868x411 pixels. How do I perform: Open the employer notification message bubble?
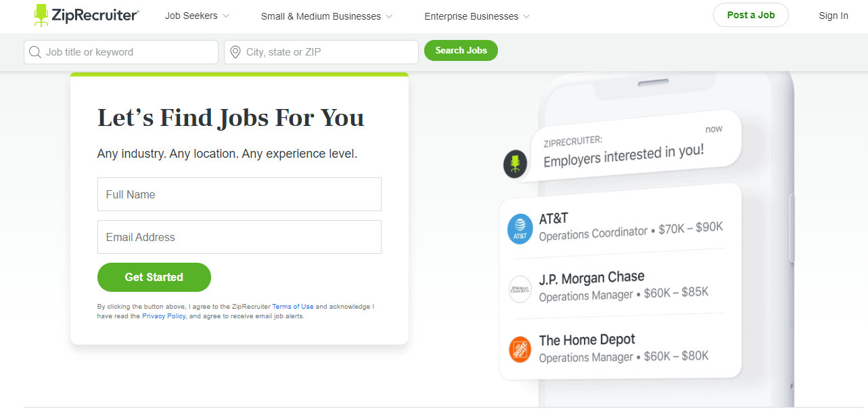(x=629, y=144)
